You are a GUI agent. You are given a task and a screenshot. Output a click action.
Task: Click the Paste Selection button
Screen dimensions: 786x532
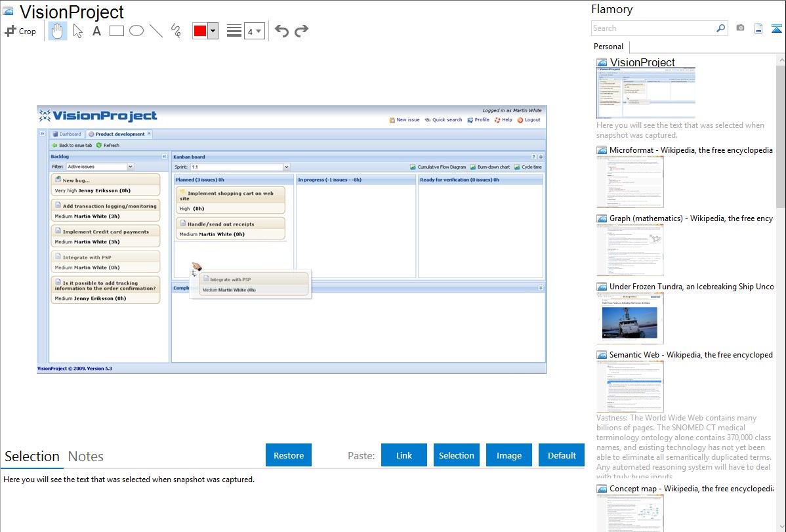coord(457,455)
